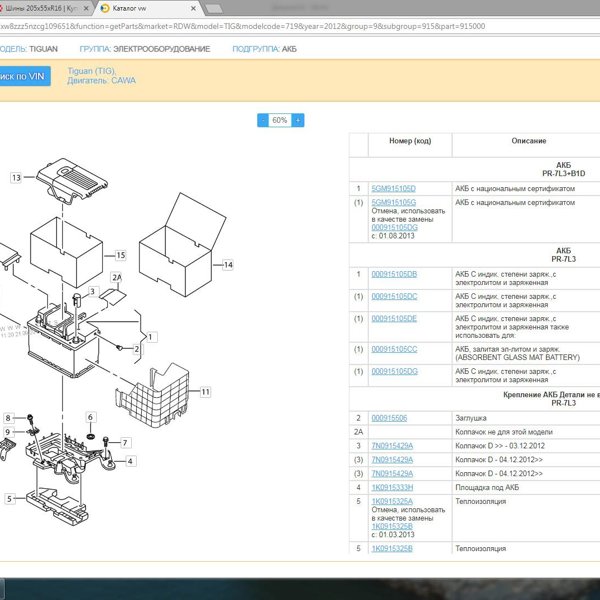Select the Площадка под АКБ description
Image resolution: width=600 pixels, height=600 pixels.
487,488
